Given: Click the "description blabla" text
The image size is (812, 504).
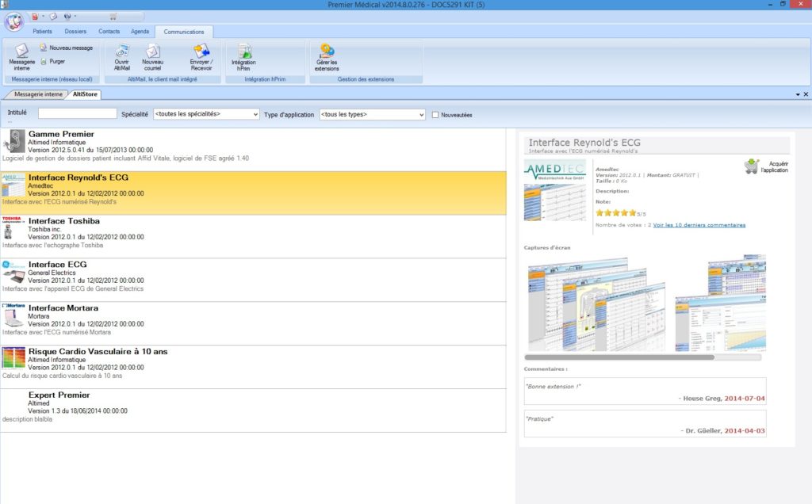Looking at the screenshot, I should [28, 419].
